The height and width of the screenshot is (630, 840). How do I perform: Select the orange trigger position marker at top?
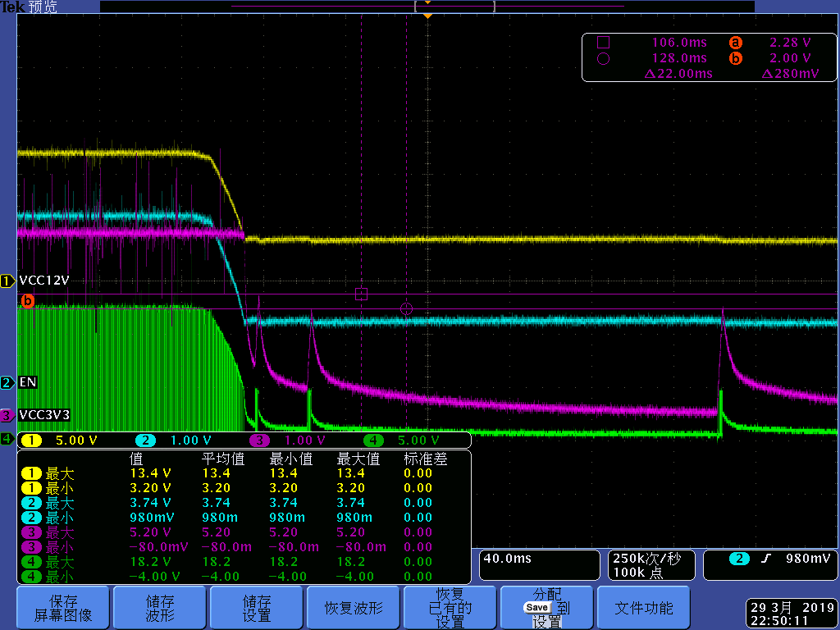point(427,16)
